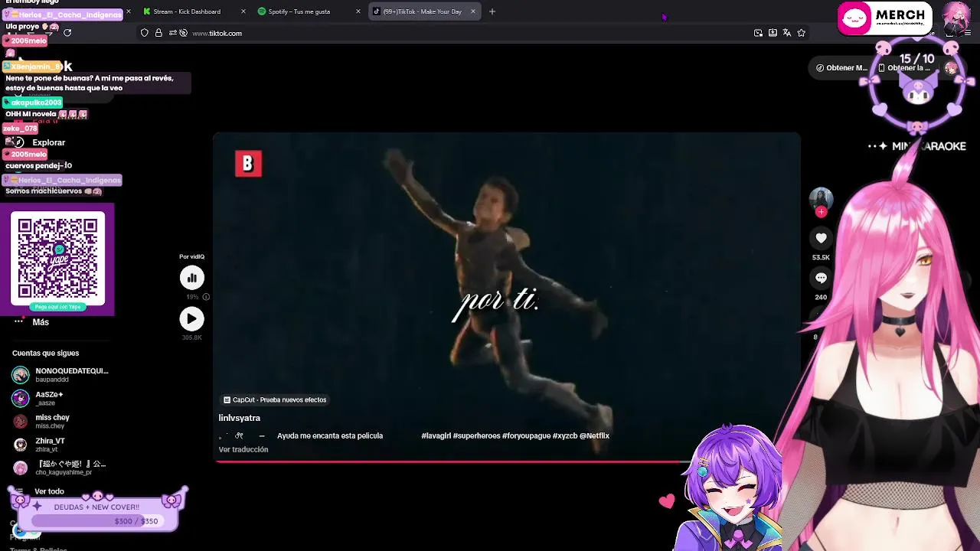Click the vidIQ info icon next to 19%
980x551 pixels.
pyautogui.click(x=206, y=297)
